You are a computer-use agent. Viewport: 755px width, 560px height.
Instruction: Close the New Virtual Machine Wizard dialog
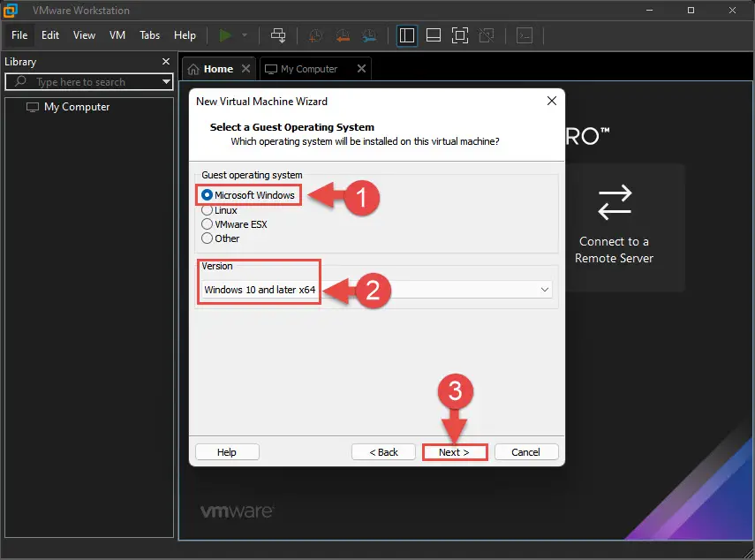click(552, 101)
